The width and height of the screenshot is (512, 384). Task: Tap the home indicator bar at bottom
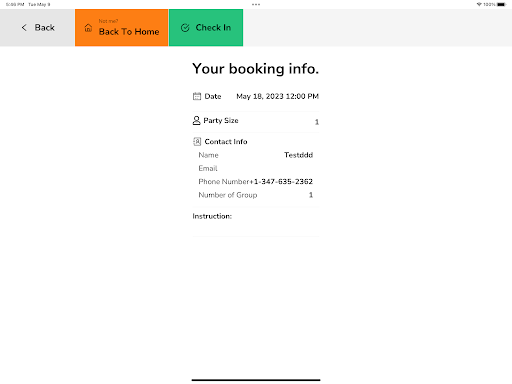[x=256, y=380]
